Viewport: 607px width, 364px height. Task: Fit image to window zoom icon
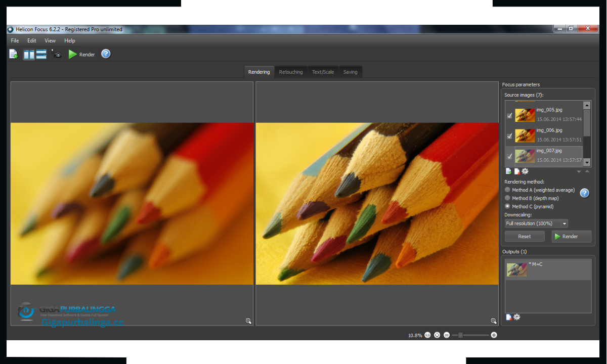437,335
